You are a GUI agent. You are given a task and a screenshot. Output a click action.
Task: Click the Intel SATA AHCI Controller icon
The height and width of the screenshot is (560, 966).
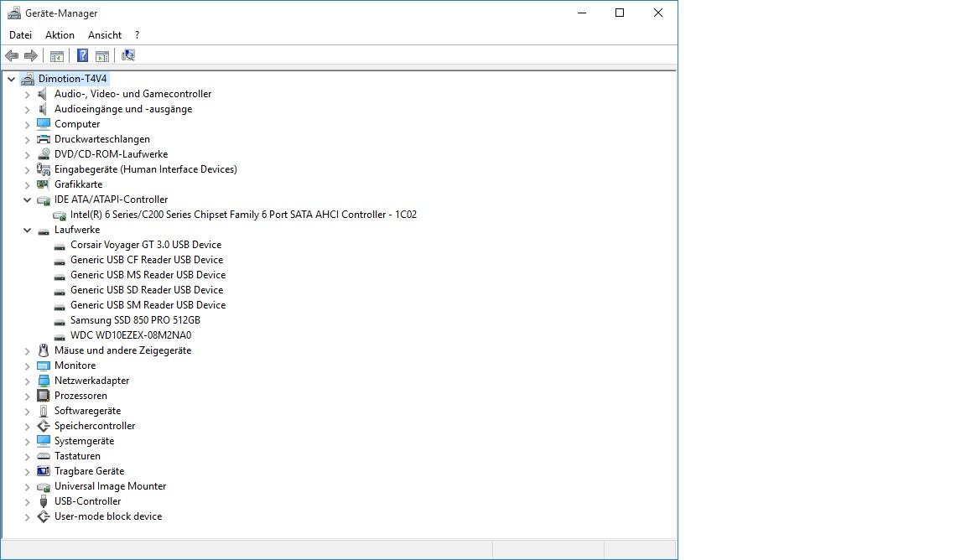(60, 215)
